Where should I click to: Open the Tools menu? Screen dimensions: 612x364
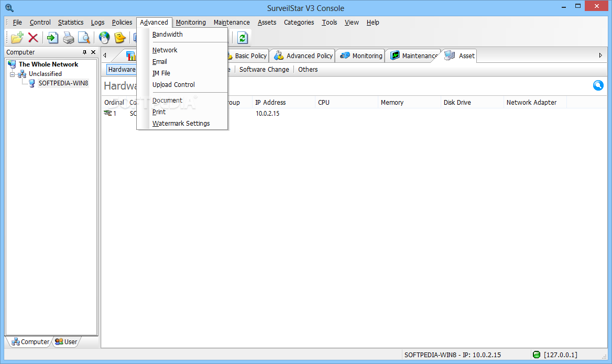[x=330, y=22]
